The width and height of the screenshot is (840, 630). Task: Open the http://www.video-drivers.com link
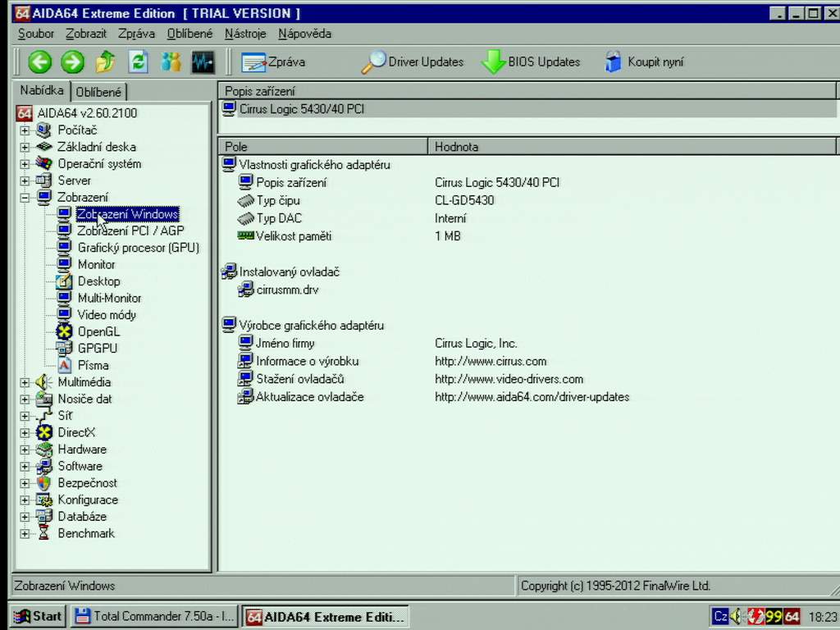pos(509,379)
